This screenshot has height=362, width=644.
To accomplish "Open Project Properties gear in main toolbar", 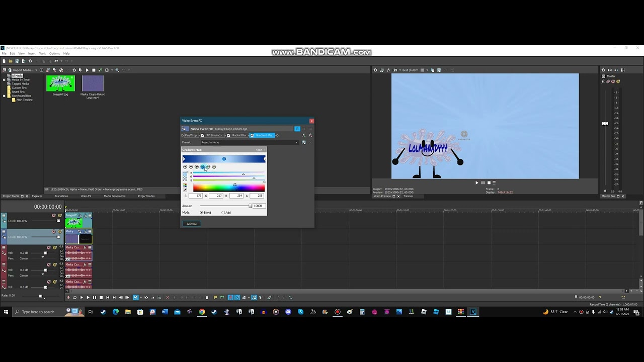I will click(30, 61).
